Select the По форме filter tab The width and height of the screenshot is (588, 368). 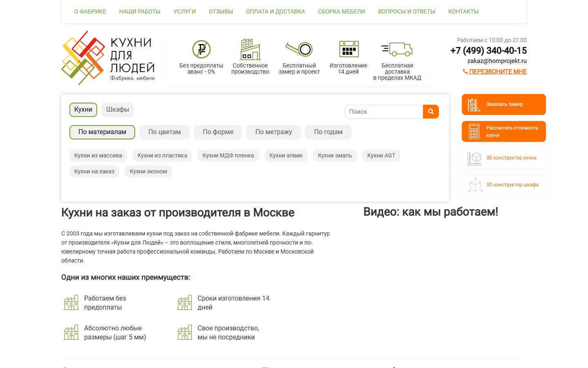(x=218, y=132)
